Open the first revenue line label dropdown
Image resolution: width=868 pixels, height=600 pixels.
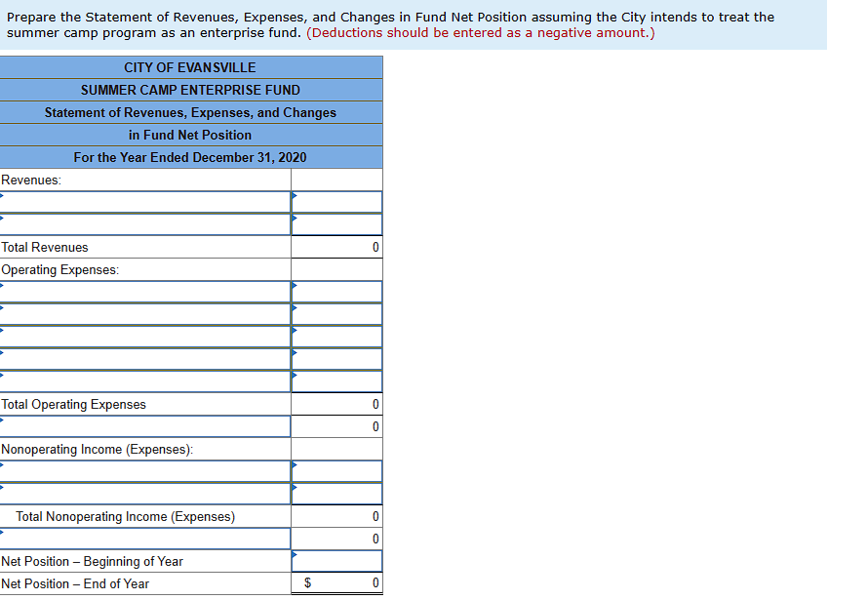tap(145, 202)
